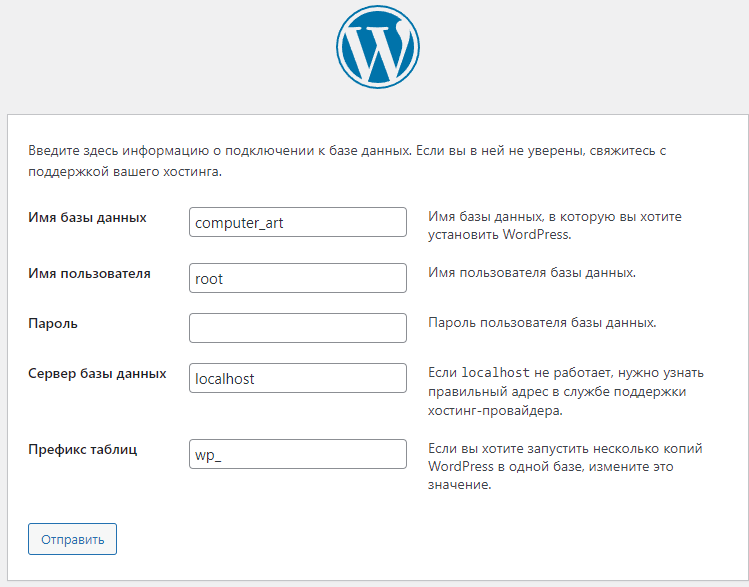Click the empty password input field

tap(298, 328)
